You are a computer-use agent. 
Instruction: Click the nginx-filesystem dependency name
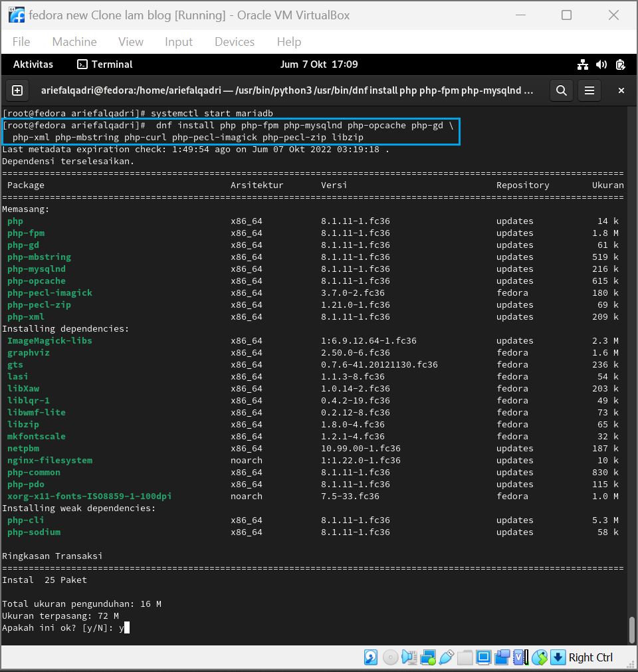tap(50, 460)
